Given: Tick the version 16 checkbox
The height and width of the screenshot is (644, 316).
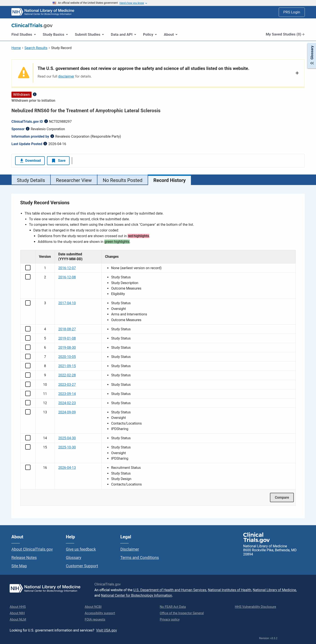Looking at the screenshot, I should 28,467.
